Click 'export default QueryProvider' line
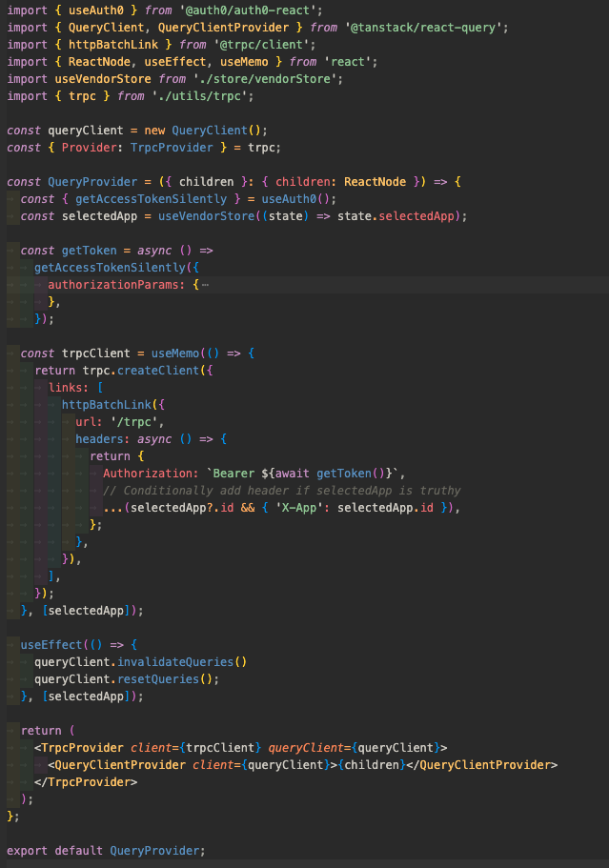 tap(107, 852)
